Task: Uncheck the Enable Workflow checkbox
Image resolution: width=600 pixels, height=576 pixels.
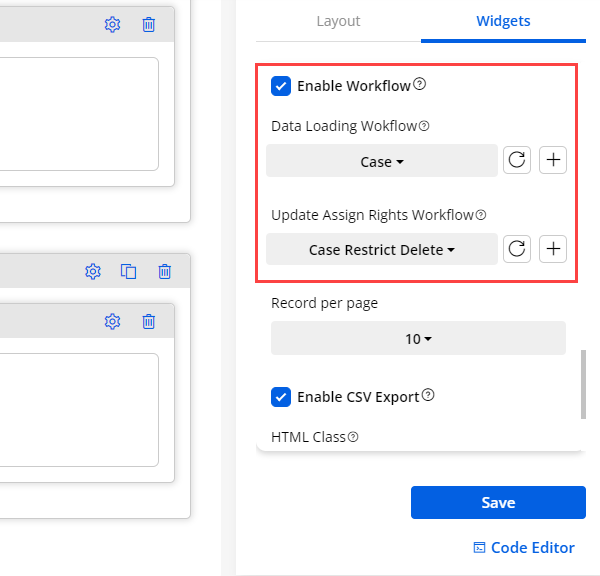Action: tap(281, 86)
